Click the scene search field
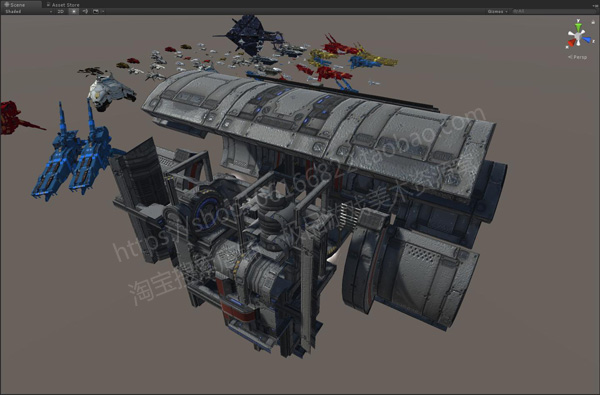The width and height of the screenshot is (600, 395). point(554,11)
